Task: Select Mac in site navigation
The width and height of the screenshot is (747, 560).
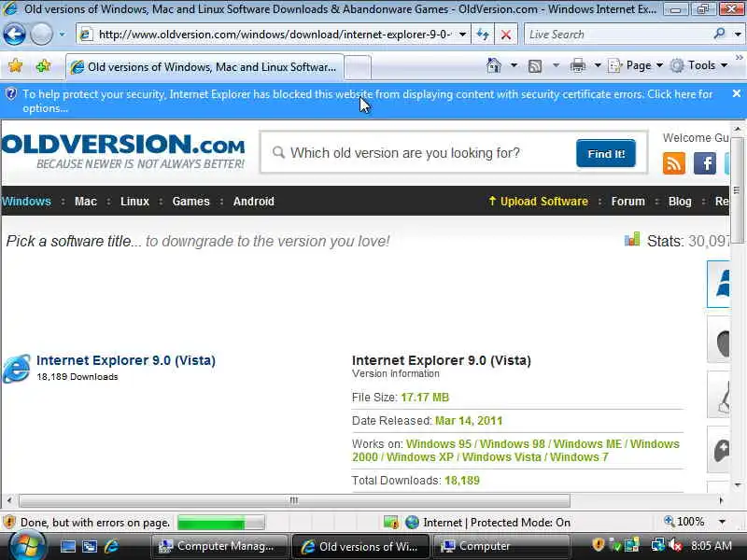Action: 86,202
